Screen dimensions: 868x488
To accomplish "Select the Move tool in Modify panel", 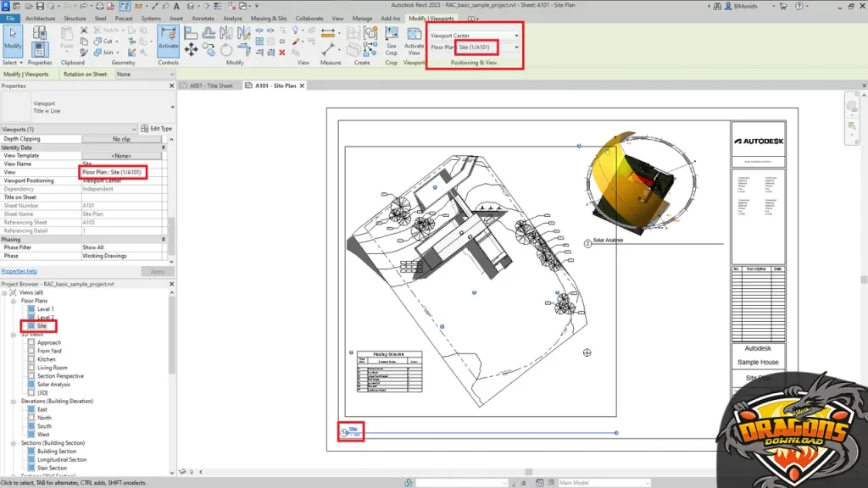I will tap(191, 50).
